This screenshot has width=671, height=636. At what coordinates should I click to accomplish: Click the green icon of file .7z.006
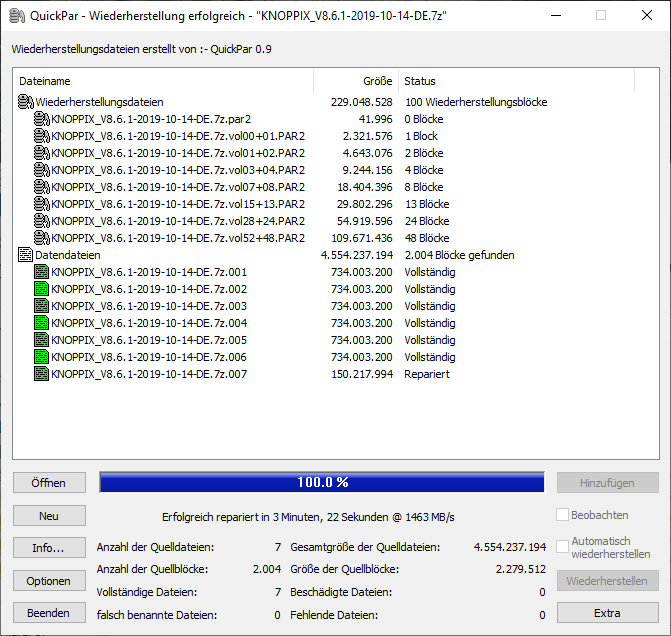[42, 357]
